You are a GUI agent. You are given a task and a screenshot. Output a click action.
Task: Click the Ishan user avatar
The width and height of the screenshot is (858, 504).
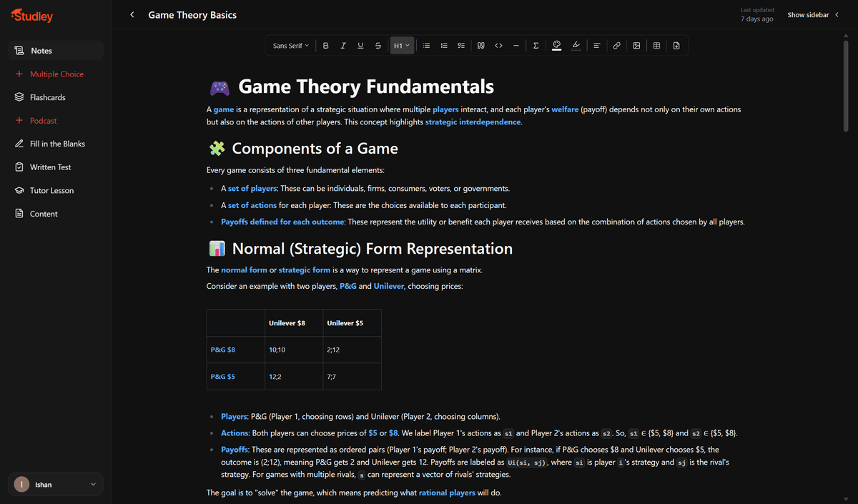(22, 485)
